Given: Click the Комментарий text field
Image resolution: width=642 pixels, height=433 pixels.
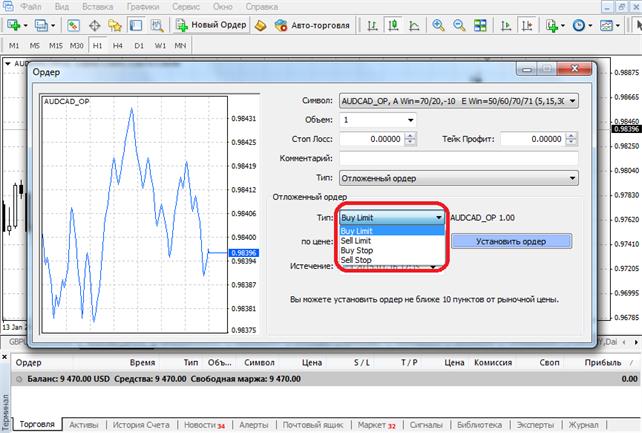Looking at the screenshot, I should pyautogui.click(x=458, y=158).
